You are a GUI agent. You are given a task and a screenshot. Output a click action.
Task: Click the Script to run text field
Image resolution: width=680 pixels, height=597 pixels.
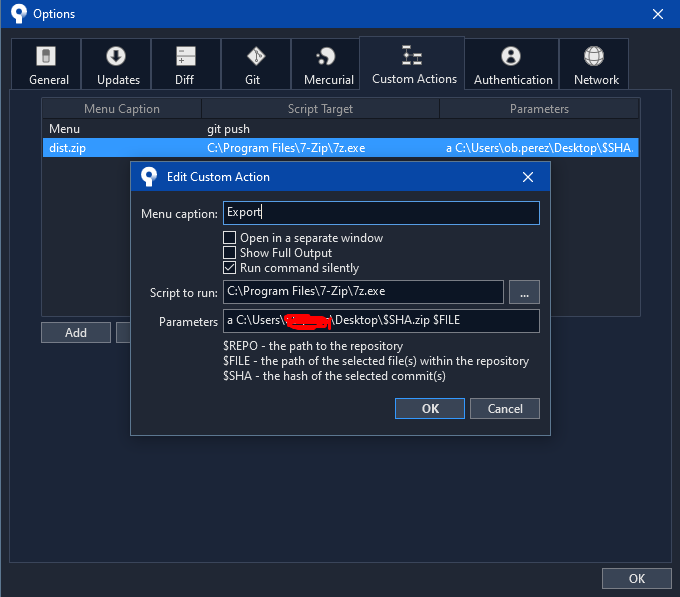pyautogui.click(x=363, y=292)
